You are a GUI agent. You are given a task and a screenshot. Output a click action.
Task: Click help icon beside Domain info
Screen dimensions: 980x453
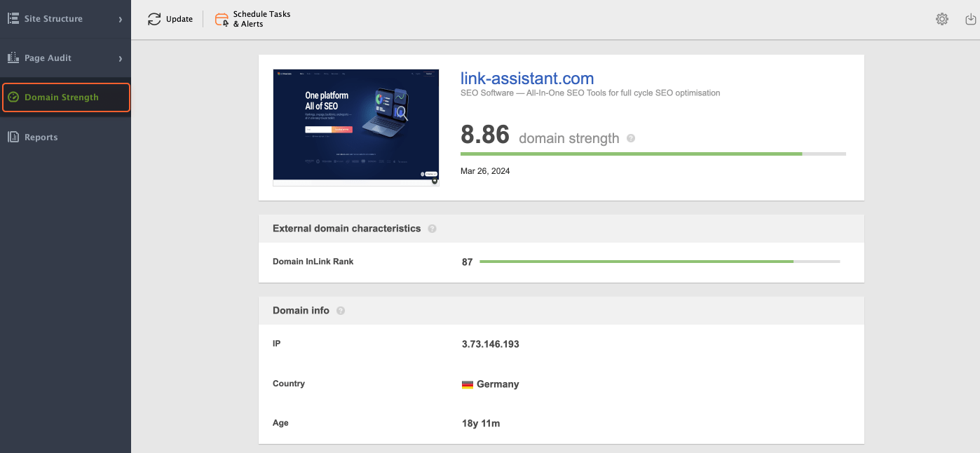click(x=341, y=311)
